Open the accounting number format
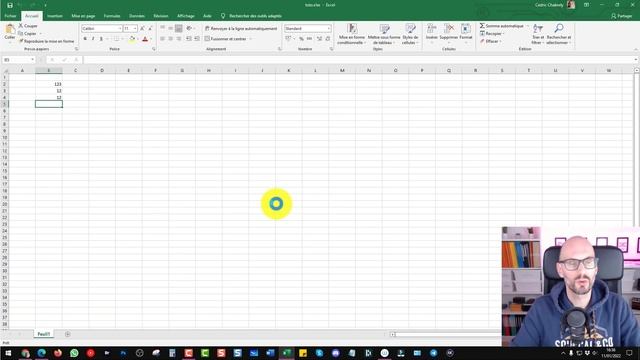Viewport: 640px width, 360px height. [x=289, y=39]
